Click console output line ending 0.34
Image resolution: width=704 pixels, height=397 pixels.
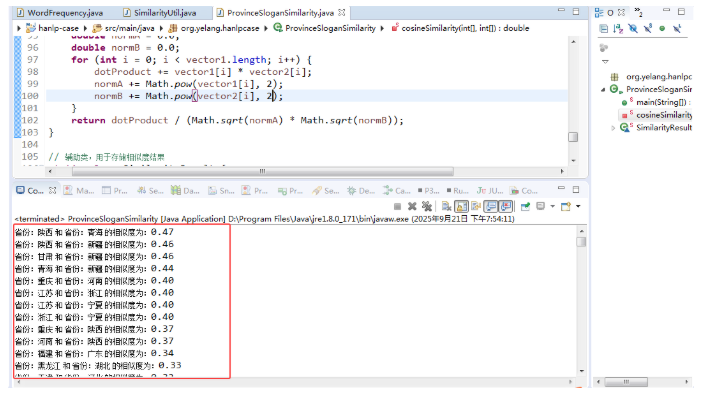94,353
